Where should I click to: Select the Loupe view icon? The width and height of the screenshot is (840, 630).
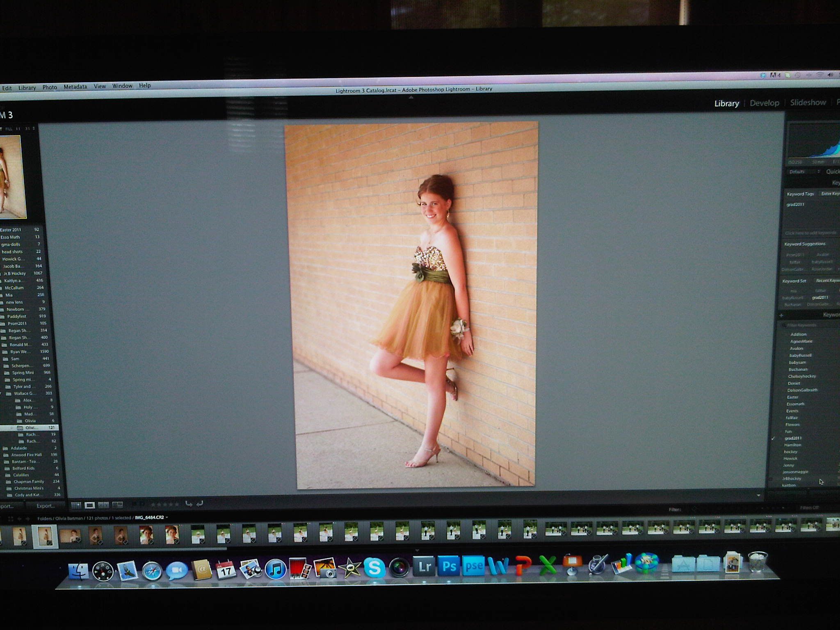pos(90,505)
